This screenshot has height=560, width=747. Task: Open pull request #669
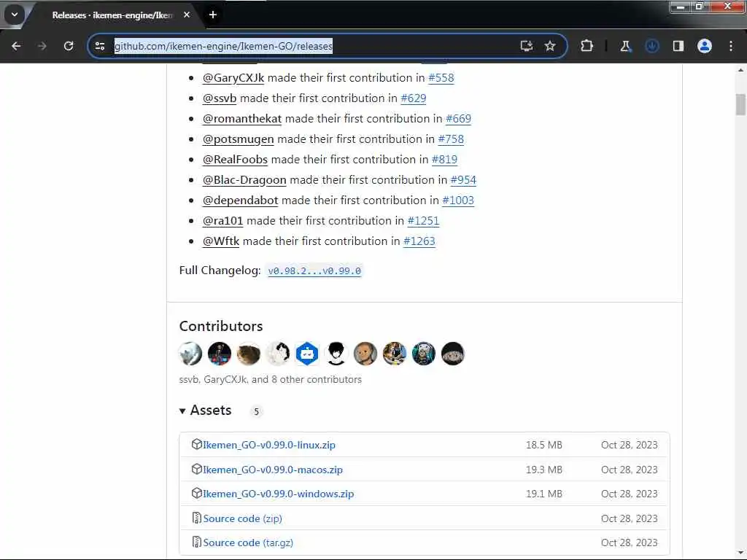(458, 119)
